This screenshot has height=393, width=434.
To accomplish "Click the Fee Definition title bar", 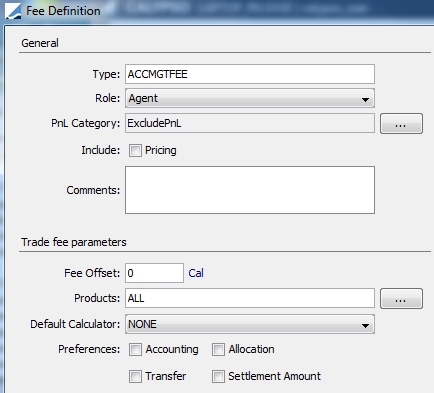I will [x=217, y=11].
